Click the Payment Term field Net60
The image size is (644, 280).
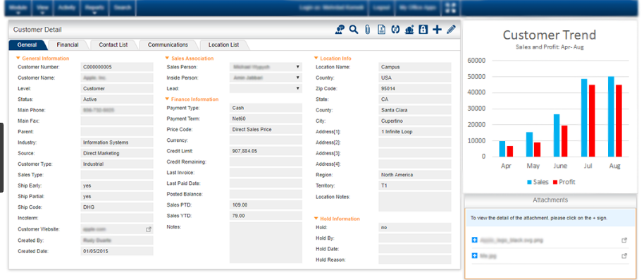[266, 118]
